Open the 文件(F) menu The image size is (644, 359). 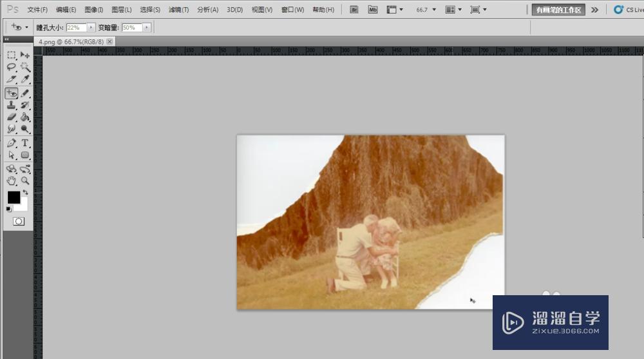coord(37,10)
